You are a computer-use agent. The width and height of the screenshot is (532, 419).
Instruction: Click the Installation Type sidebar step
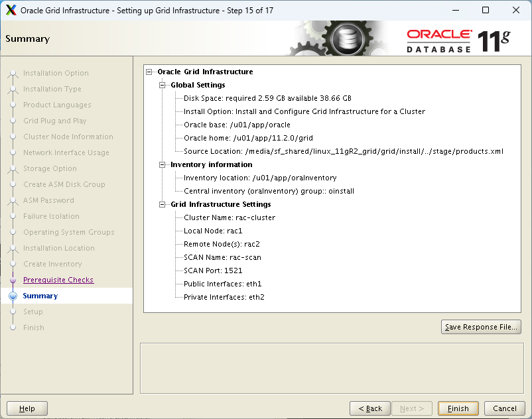(x=52, y=89)
